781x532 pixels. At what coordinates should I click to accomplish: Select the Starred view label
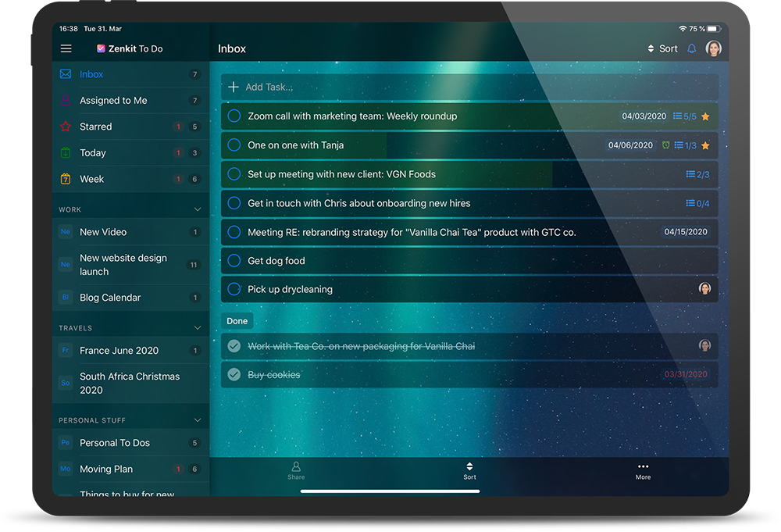click(x=95, y=127)
